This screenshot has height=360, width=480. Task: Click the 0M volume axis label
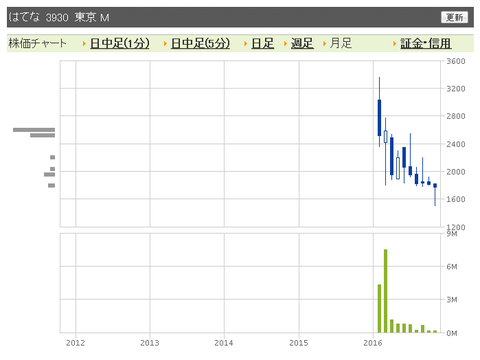pyautogui.click(x=452, y=333)
